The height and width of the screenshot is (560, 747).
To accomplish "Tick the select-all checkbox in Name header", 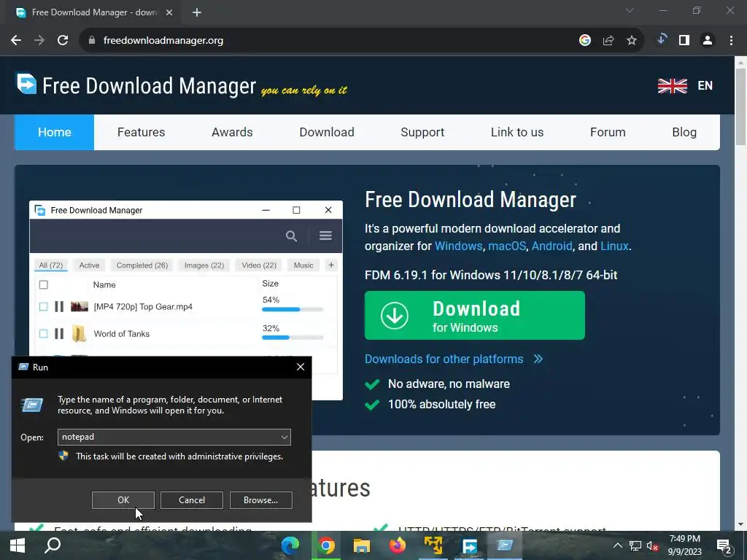I will point(43,285).
